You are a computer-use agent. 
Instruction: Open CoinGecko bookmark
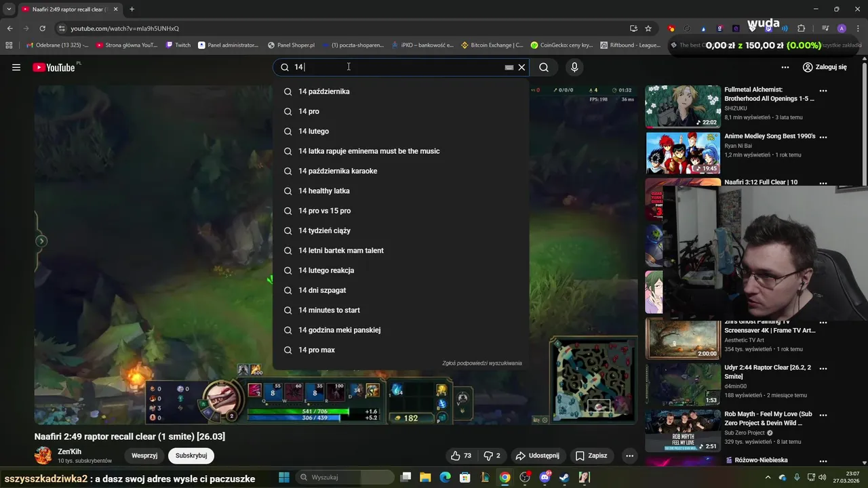point(561,45)
